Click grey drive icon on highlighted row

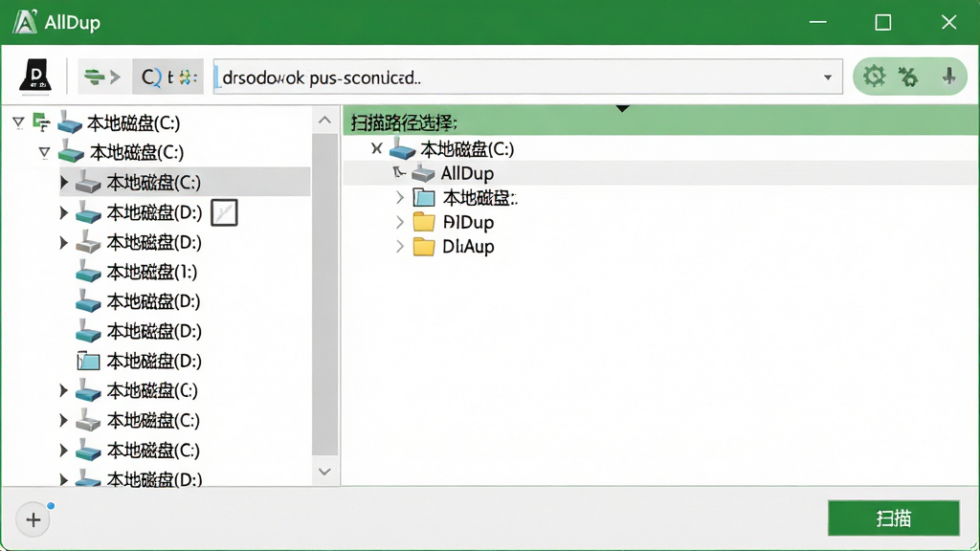88,182
